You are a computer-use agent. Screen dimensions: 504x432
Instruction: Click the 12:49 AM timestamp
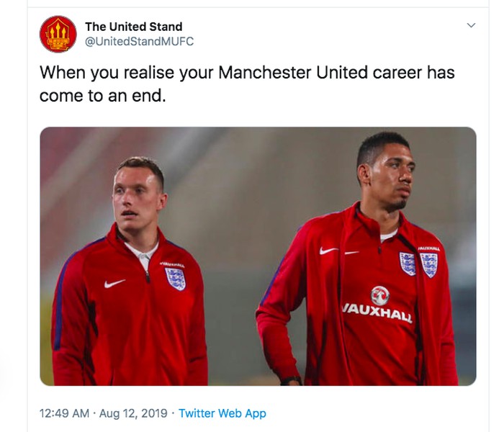coord(65,413)
